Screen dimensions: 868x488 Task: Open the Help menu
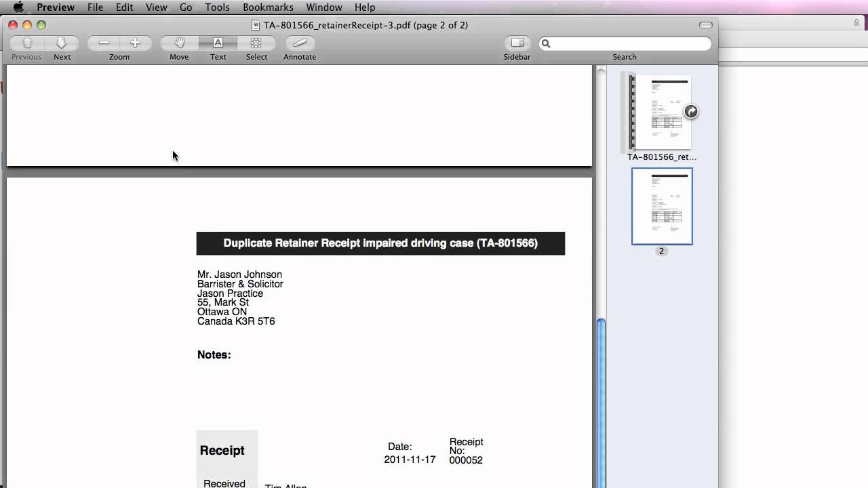point(365,7)
